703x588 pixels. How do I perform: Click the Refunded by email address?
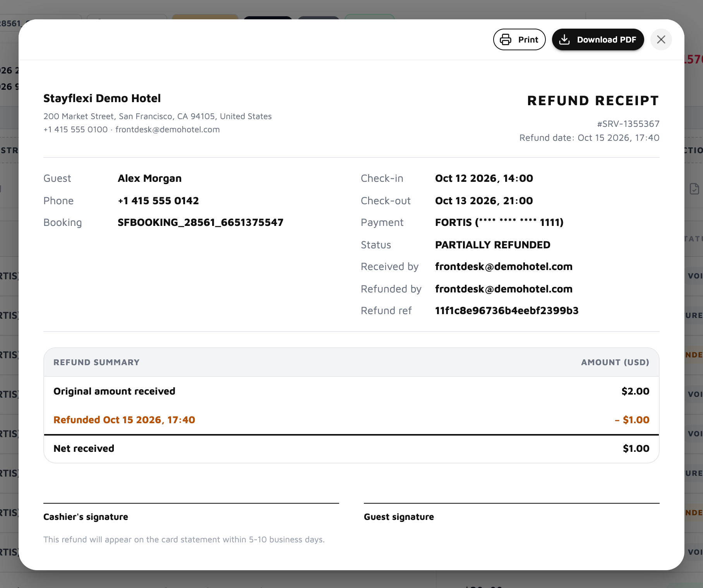click(504, 289)
